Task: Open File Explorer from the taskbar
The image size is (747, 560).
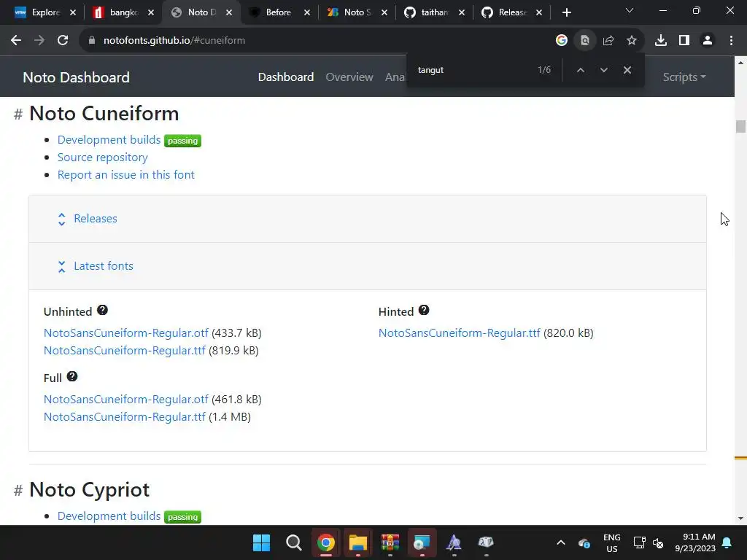Action: [x=357, y=542]
